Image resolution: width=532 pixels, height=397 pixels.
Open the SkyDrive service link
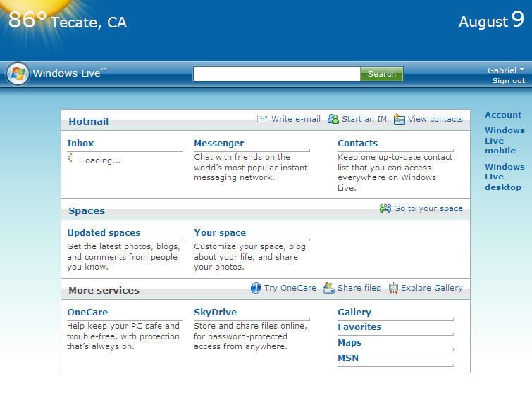pyautogui.click(x=215, y=313)
